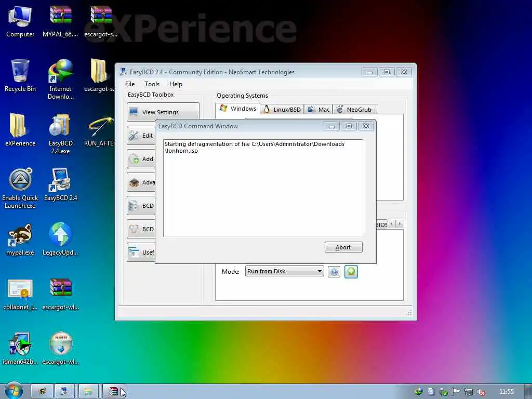
Task: Open the EasyBCD 2.4 desktop shortcut
Action: (x=60, y=184)
